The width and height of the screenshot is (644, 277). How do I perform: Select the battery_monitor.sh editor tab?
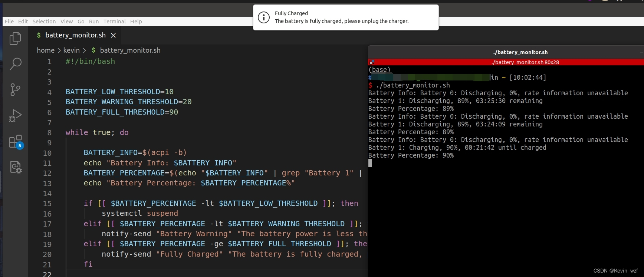pyautogui.click(x=75, y=35)
